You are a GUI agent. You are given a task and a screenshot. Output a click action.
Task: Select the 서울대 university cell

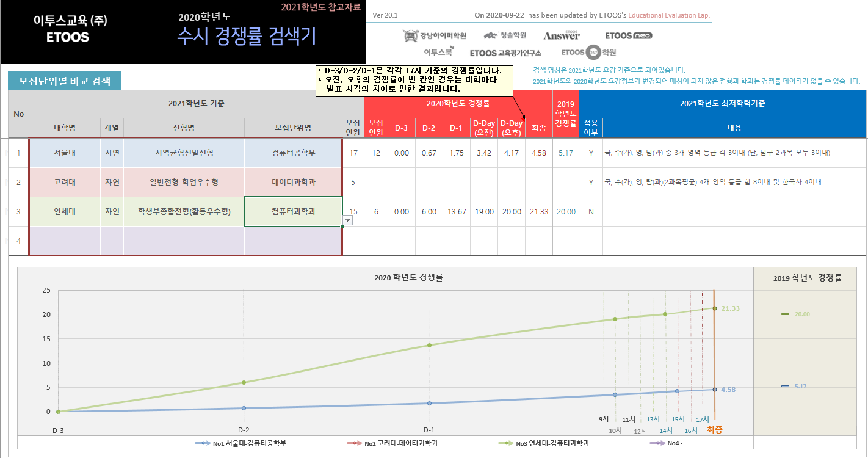(65, 153)
